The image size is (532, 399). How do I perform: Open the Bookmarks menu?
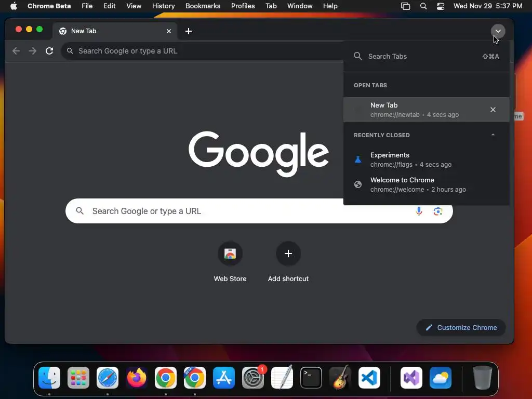coord(203,6)
